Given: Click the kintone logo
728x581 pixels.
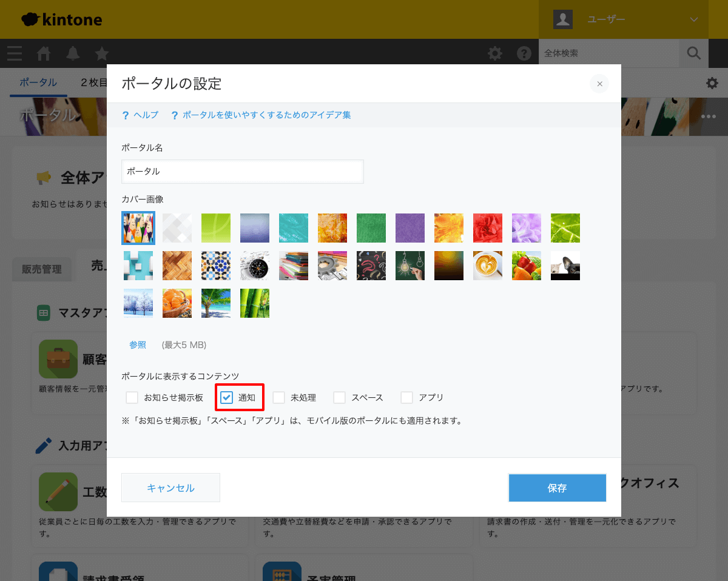Looking at the screenshot, I should coord(61,19).
